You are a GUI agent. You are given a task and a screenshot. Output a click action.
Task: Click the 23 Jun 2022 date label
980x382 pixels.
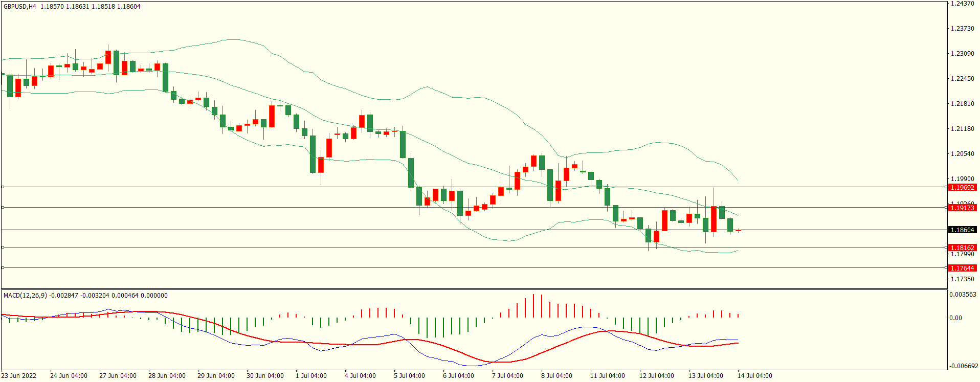(19, 376)
